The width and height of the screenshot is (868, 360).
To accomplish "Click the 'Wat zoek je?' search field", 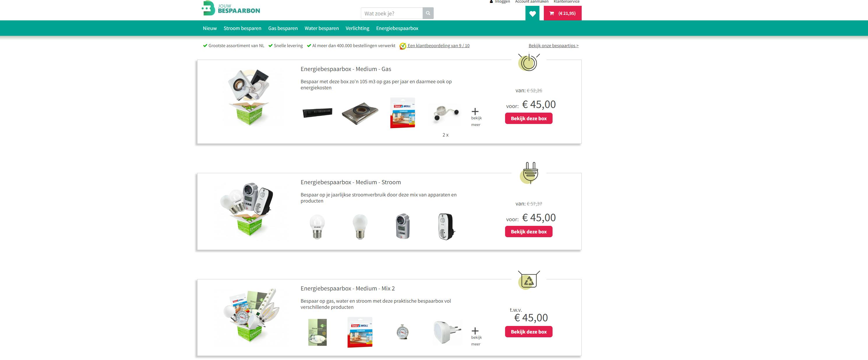I will click(391, 13).
